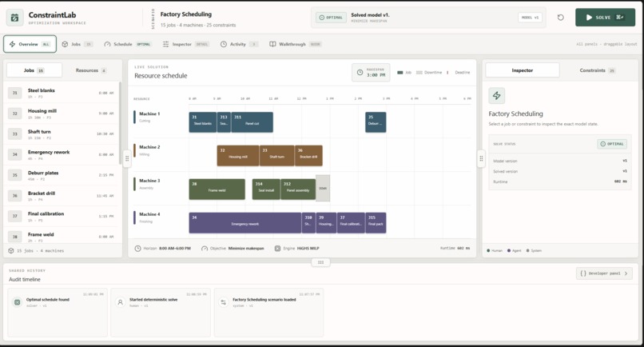Click the J7 Final calibration gantt block

pyautogui.click(x=351, y=223)
